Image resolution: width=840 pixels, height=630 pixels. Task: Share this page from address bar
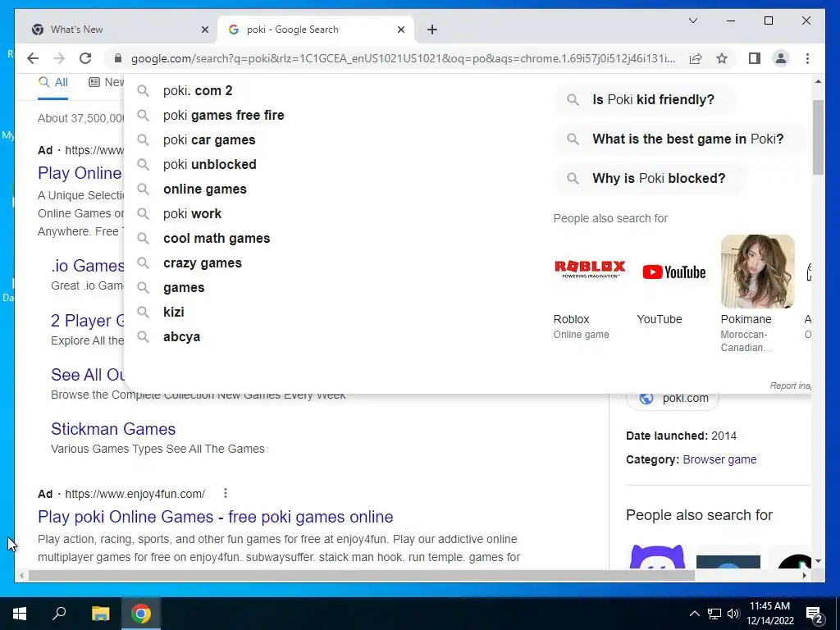(696, 58)
